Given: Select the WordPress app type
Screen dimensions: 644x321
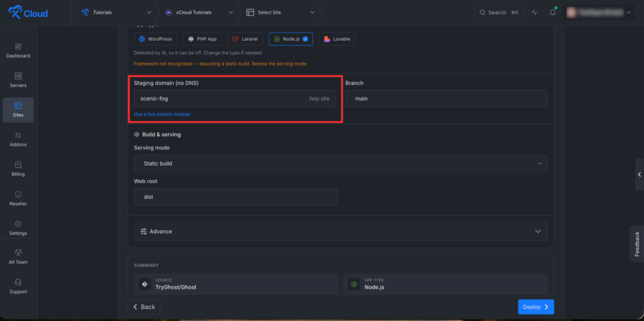Looking at the screenshot, I should pos(155,39).
